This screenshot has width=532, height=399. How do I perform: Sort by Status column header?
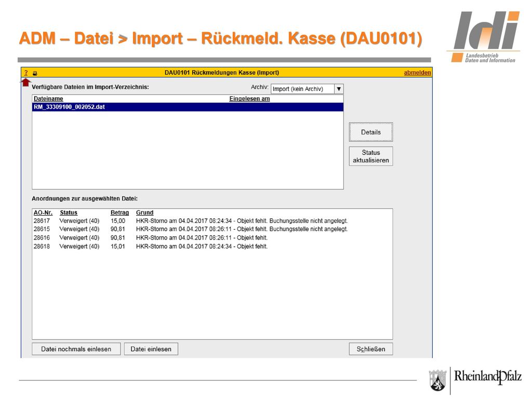tap(69, 212)
